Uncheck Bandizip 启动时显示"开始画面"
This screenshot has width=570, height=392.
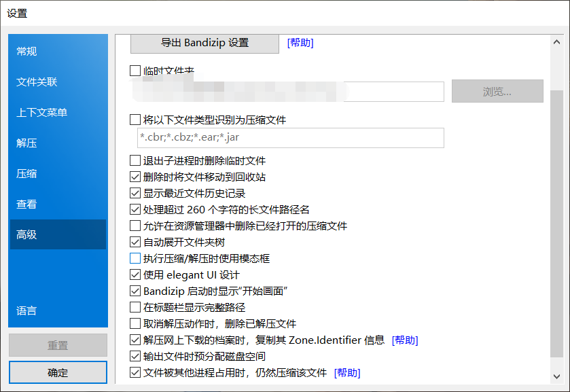pyautogui.click(x=135, y=291)
